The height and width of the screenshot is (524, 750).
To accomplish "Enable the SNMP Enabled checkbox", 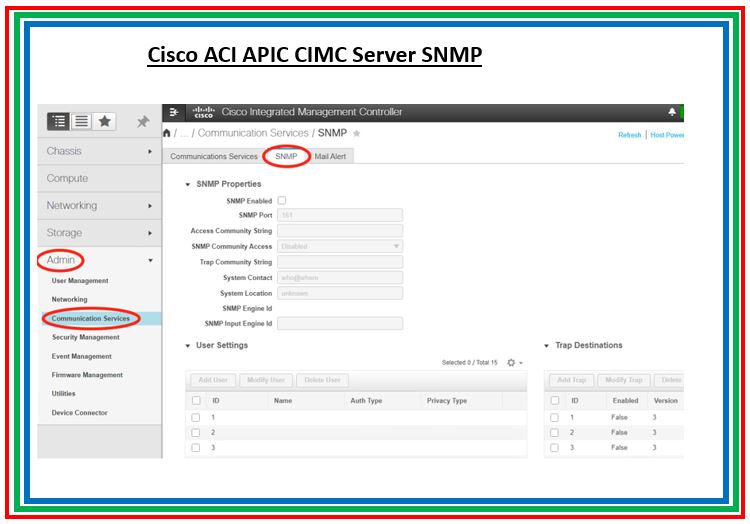I will coord(282,201).
